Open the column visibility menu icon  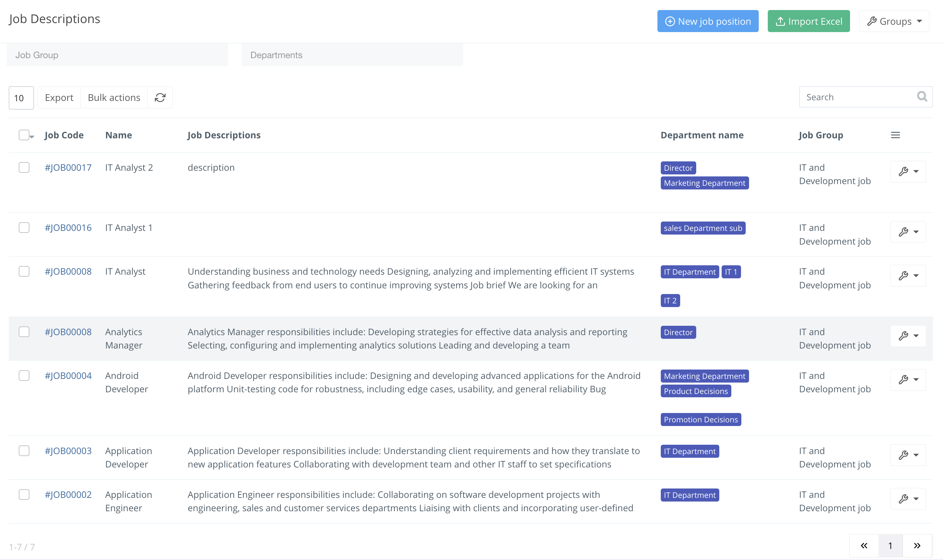[x=895, y=135]
